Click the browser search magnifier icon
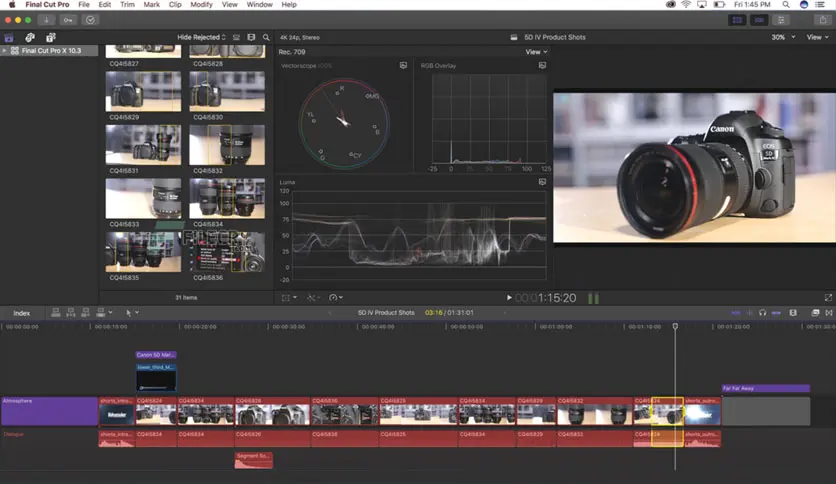 266,37
